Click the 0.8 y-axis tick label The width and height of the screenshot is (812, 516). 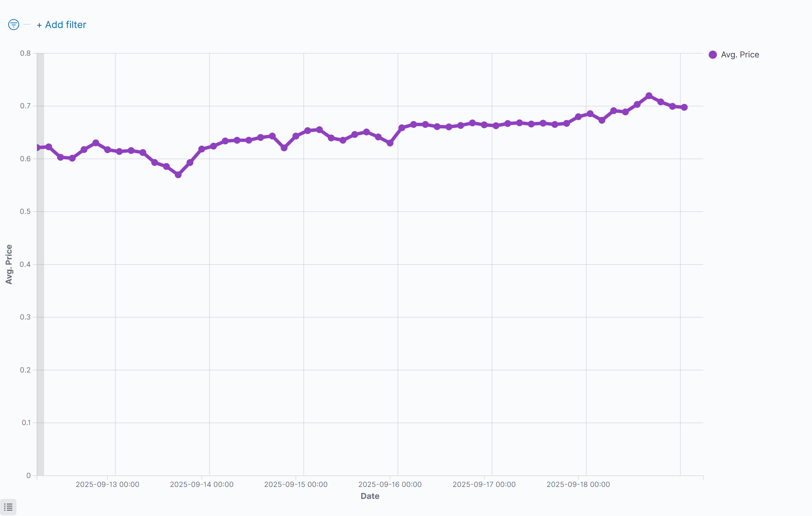pos(25,53)
